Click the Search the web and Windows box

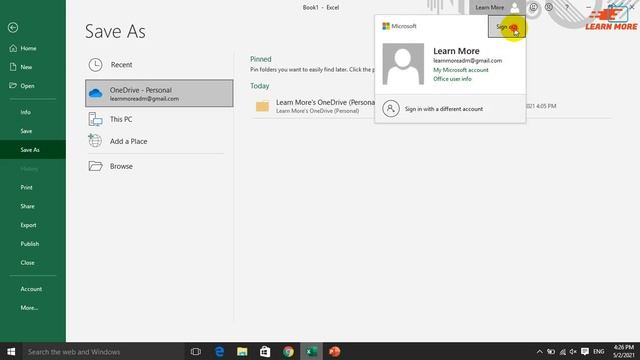(104, 351)
